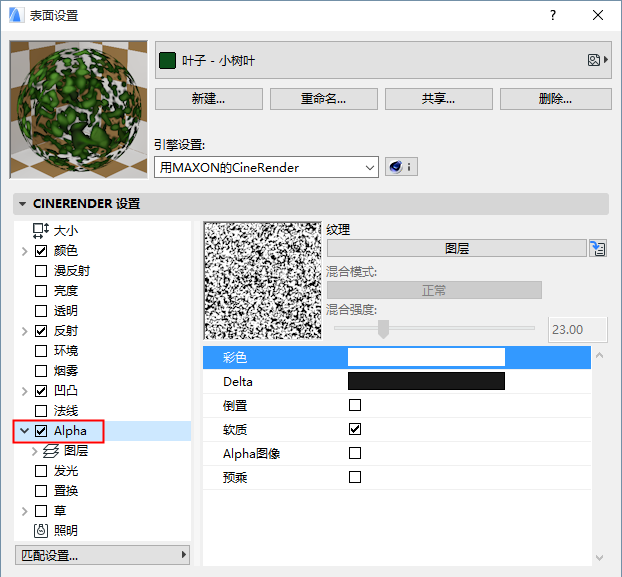Enable the 置换 channel checkbox
This screenshot has width=622, height=577.
pos(41,491)
